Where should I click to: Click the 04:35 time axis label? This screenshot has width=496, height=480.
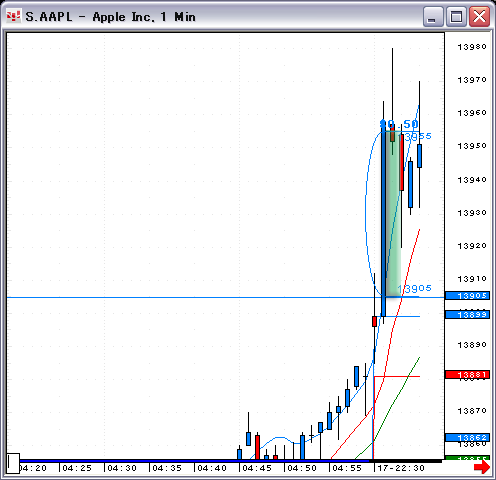[167, 468]
